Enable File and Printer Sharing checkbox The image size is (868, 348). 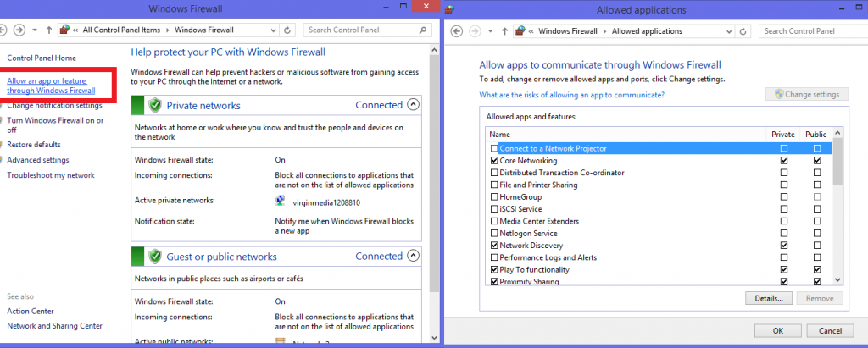pos(494,185)
